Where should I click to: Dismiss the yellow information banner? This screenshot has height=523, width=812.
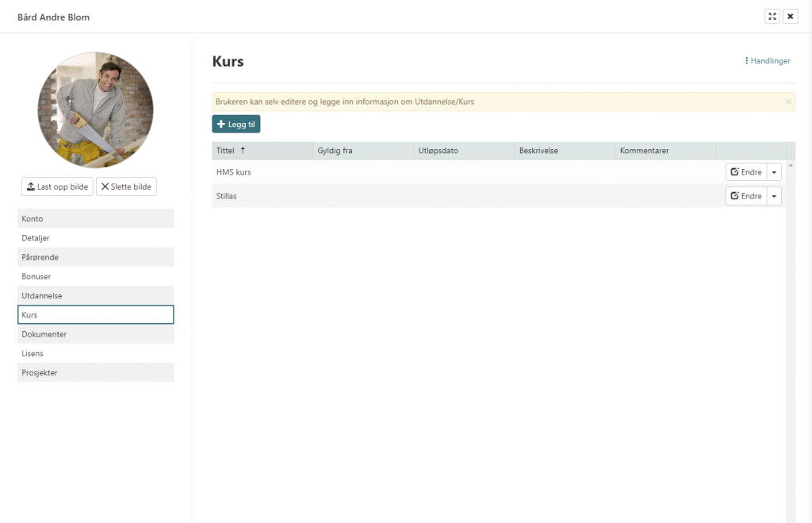(x=788, y=102)
